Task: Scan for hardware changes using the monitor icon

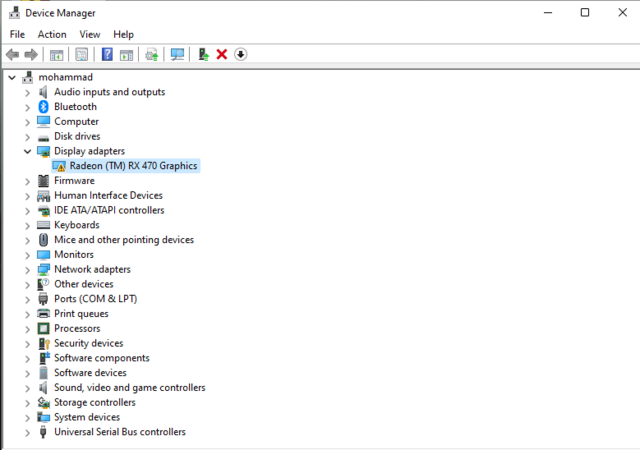Action: (177, 54)
